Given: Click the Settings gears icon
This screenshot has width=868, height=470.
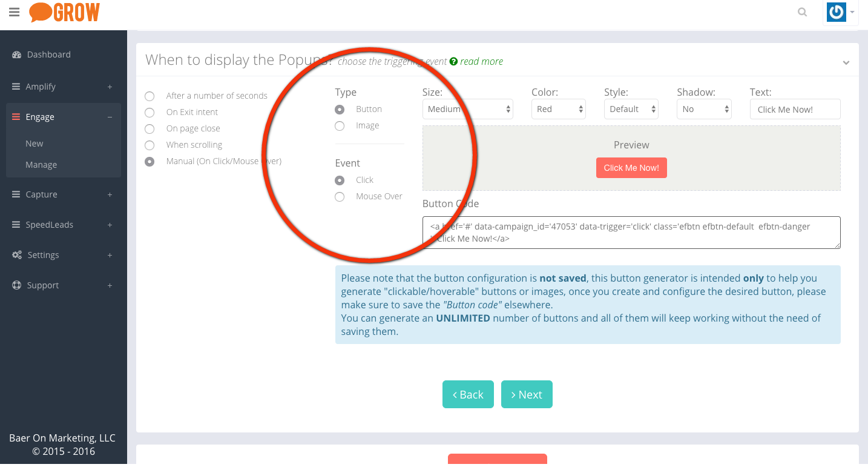Looking at the screenshot, I should (x=17, y=255).
